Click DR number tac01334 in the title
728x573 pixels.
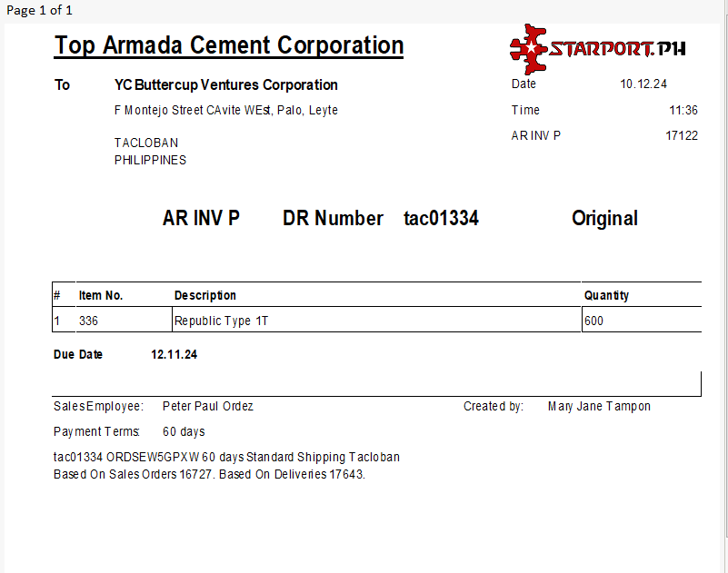441,219
